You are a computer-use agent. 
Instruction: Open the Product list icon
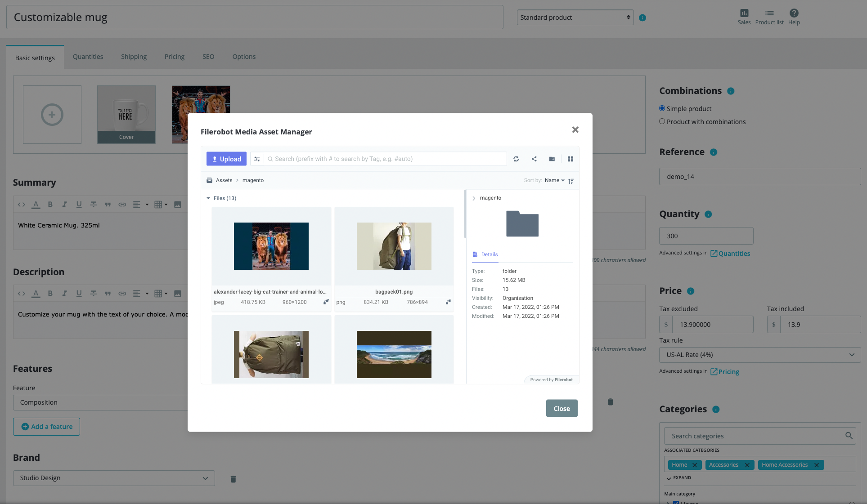[769, 17]
